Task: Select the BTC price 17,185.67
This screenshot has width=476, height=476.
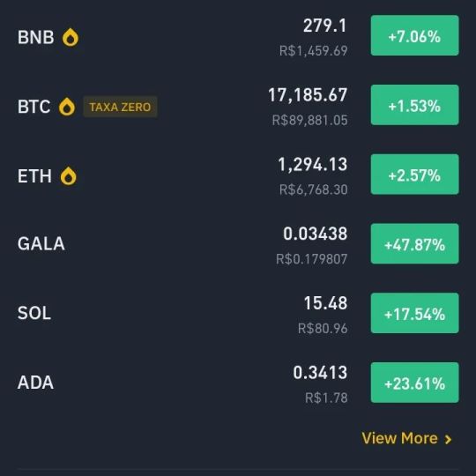Action: click(308, 95)
